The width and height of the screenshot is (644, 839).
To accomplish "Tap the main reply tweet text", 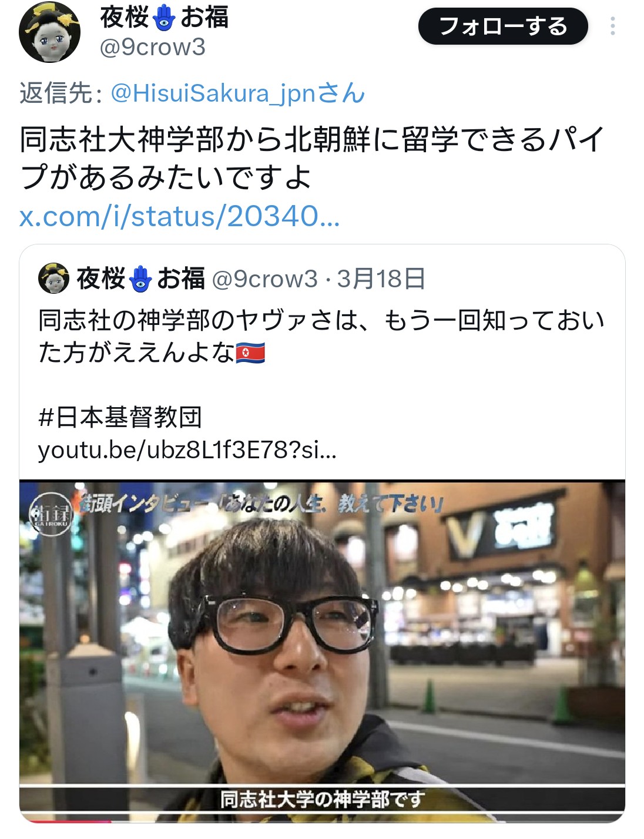I will click(311, 158).
